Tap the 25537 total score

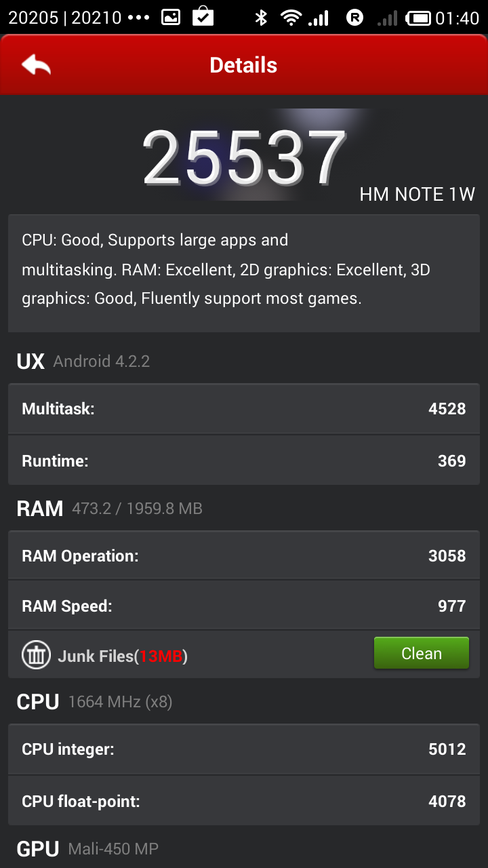[244, 158]
